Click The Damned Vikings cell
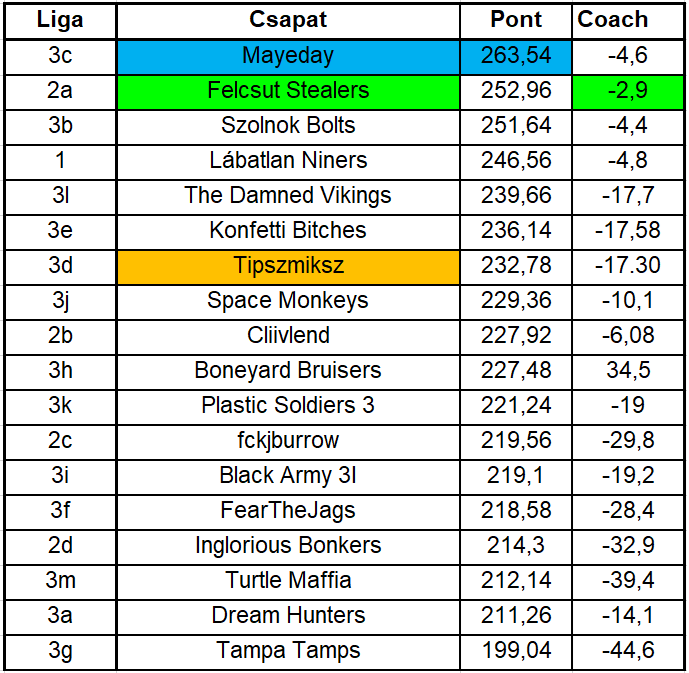Screen dimensions: 689x673 288,195
